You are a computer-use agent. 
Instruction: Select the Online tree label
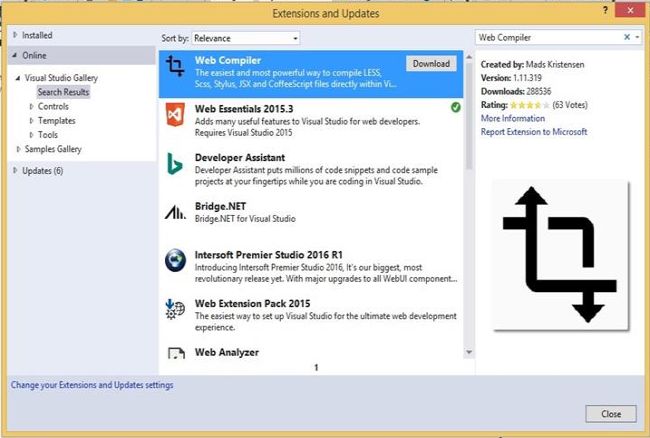34,55
